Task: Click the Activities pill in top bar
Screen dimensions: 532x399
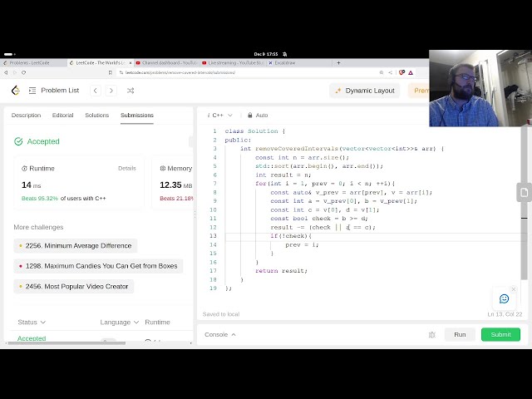Action: coord(9,54)
